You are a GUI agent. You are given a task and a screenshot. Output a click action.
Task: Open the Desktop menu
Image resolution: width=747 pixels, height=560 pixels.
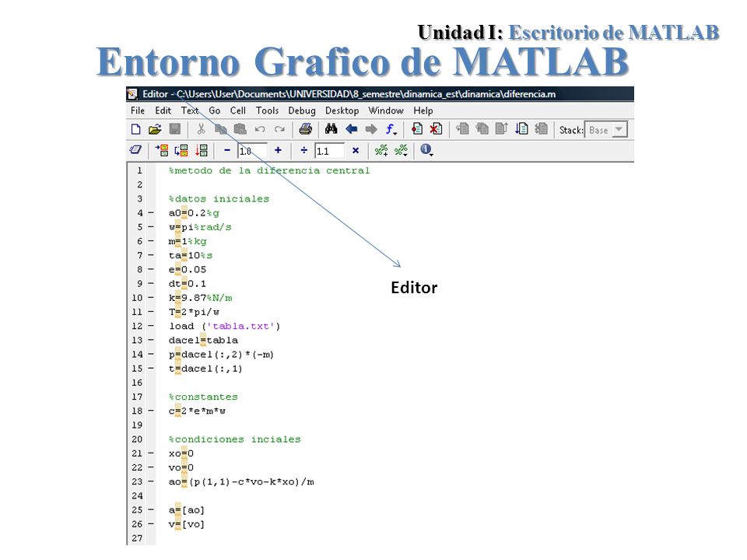click(342, 110)
